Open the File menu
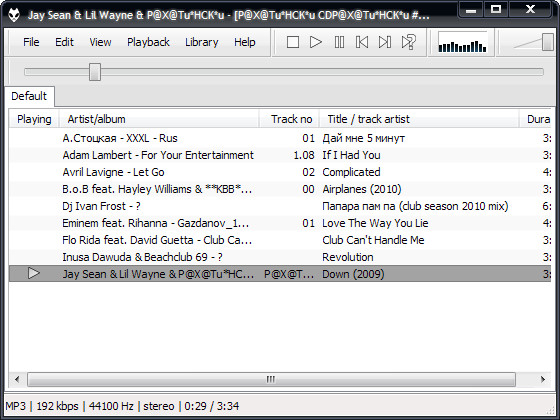Viewport: 560px width, 420px height. point(31,42)
